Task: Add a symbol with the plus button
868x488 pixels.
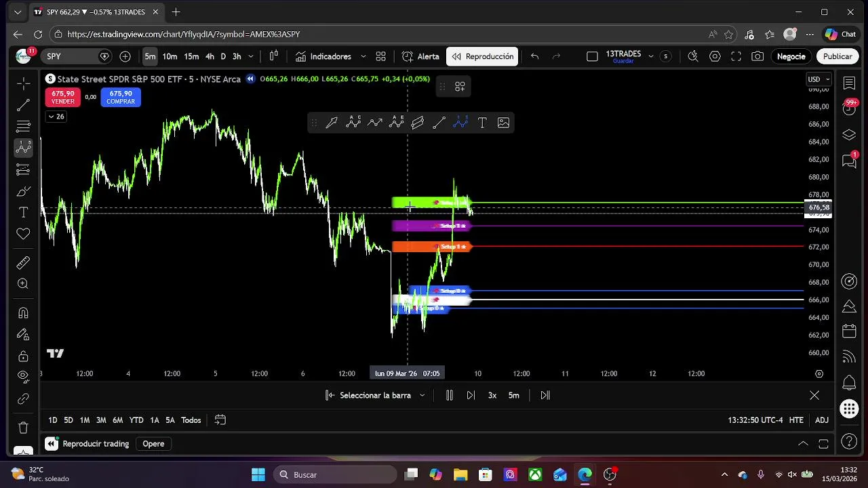Action: (125, 56)
